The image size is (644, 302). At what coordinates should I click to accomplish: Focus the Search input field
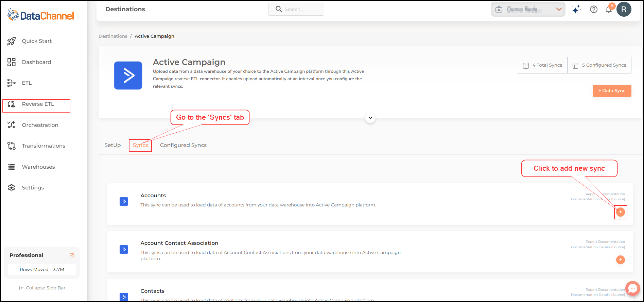[296, 9]
